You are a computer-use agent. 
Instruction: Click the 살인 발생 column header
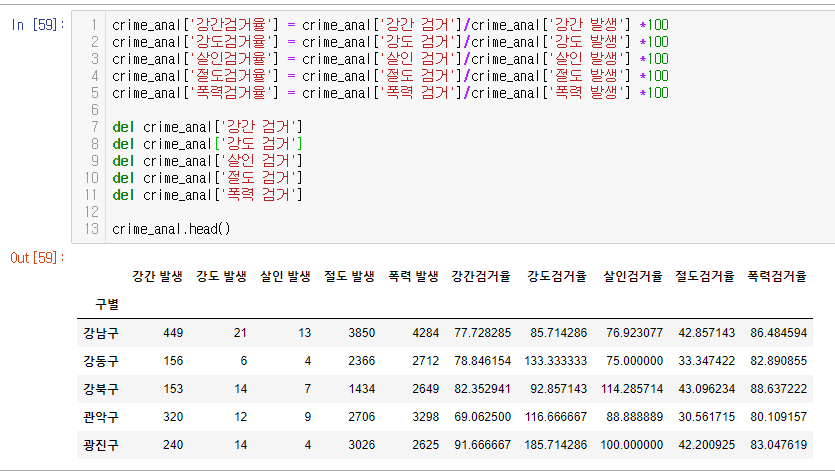coord(285,276)
